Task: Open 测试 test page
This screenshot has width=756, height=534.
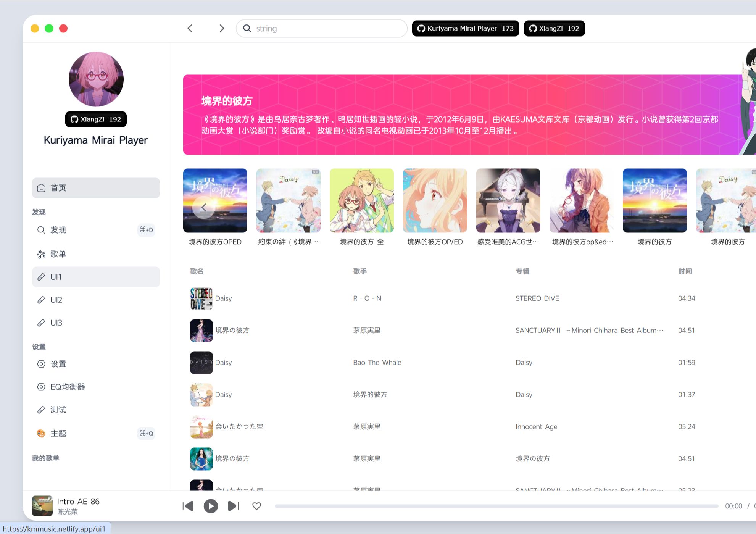Action: point(96,410)
